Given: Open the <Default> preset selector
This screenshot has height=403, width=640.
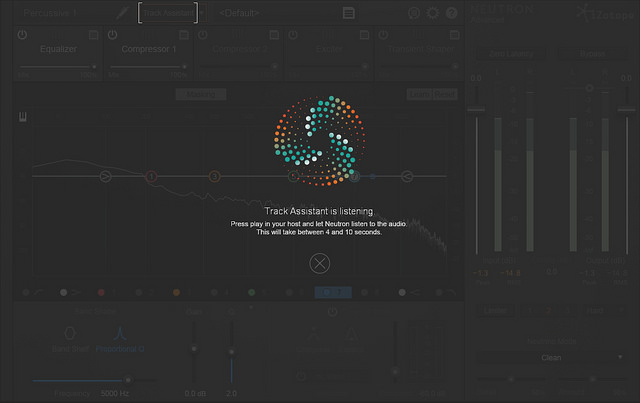Looking at the screenshot, I should pyautogui.click(x=239, y=13).
